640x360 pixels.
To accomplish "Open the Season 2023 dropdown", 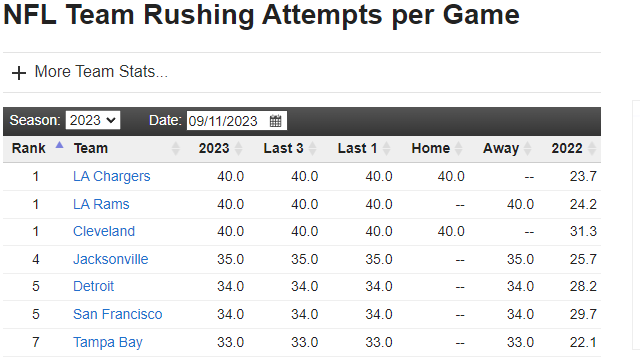I will [x=93, y=120].
